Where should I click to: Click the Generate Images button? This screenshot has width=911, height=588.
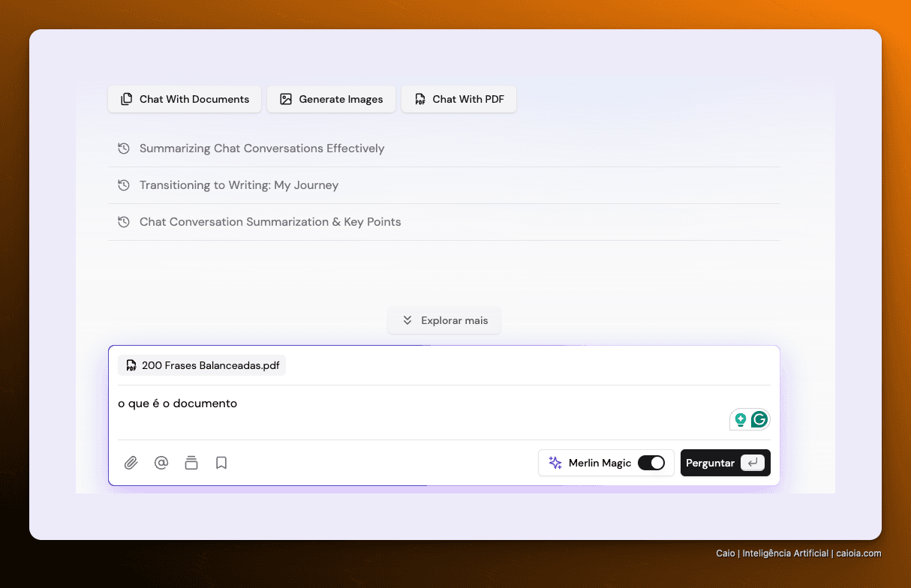click(331, 99)
